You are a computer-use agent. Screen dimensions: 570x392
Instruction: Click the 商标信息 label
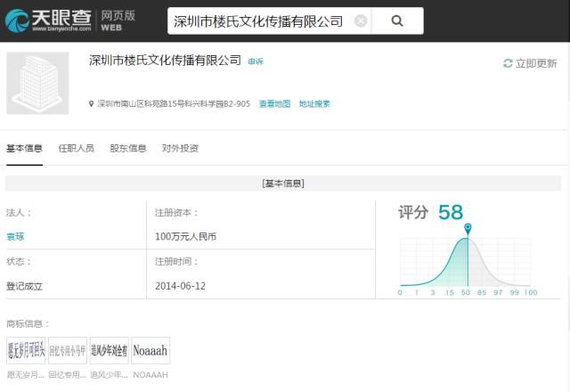pos(28,323)
